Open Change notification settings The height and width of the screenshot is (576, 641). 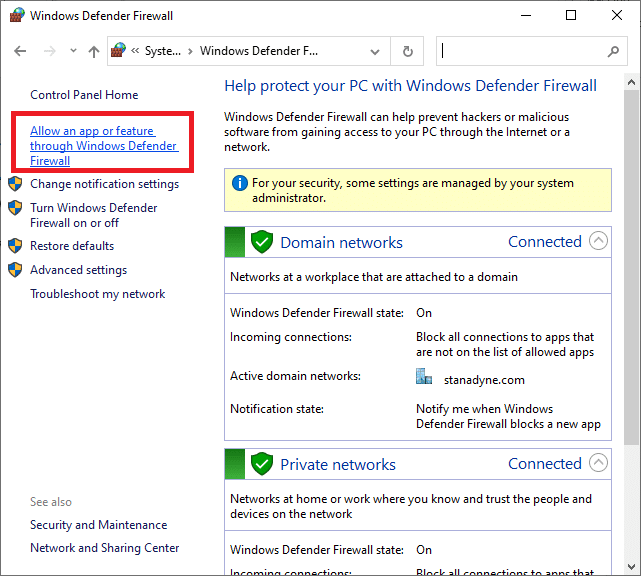tap(104, 184)
